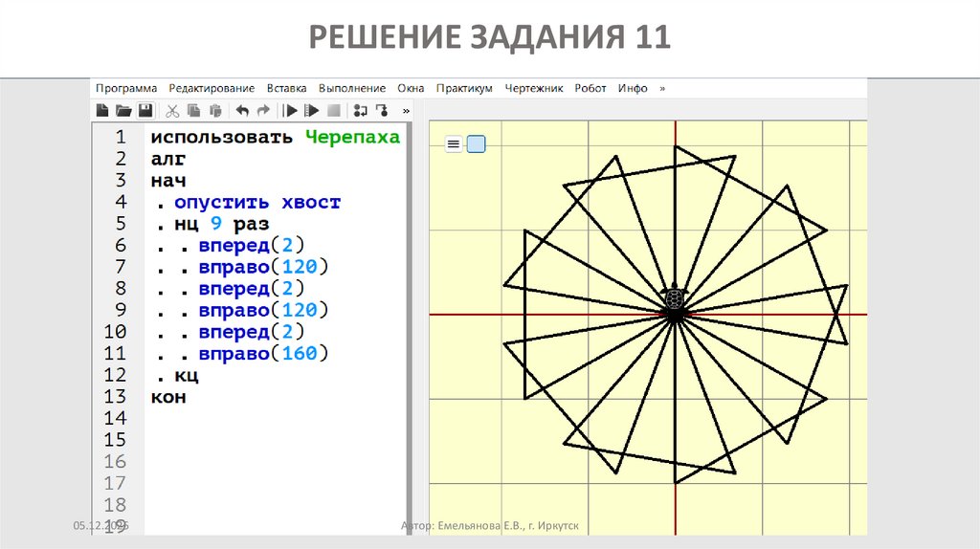Click вправо(120) on line 9
The height and width of the screenshot is (549, 980).
263,311
